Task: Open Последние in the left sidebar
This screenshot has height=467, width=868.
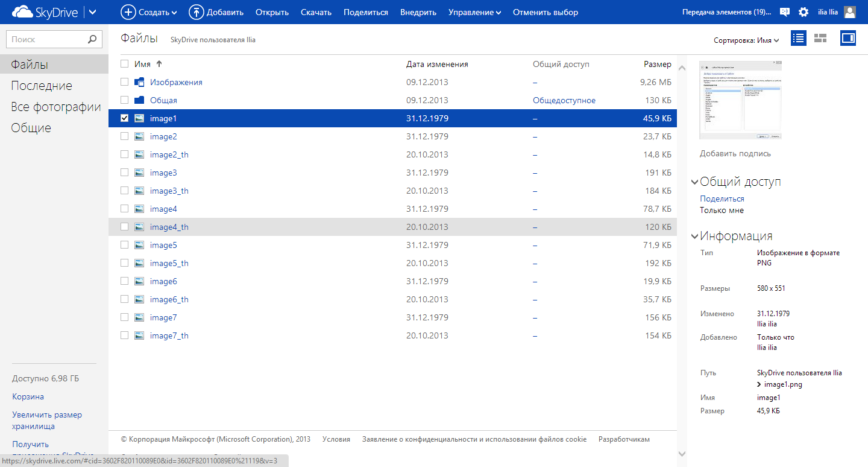Action: tap(42, 86)
